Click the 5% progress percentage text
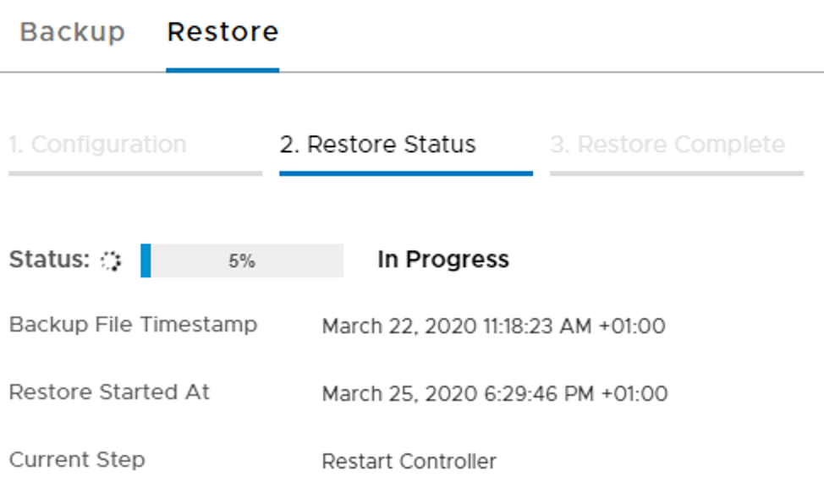The image size is (824, 504). point(241,261)
